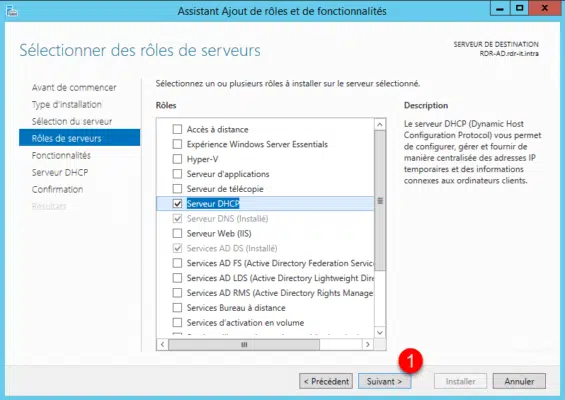Viewport: 565px width, 400px height.
Task: Go to Type d'installation step
Action: (67, 105)
